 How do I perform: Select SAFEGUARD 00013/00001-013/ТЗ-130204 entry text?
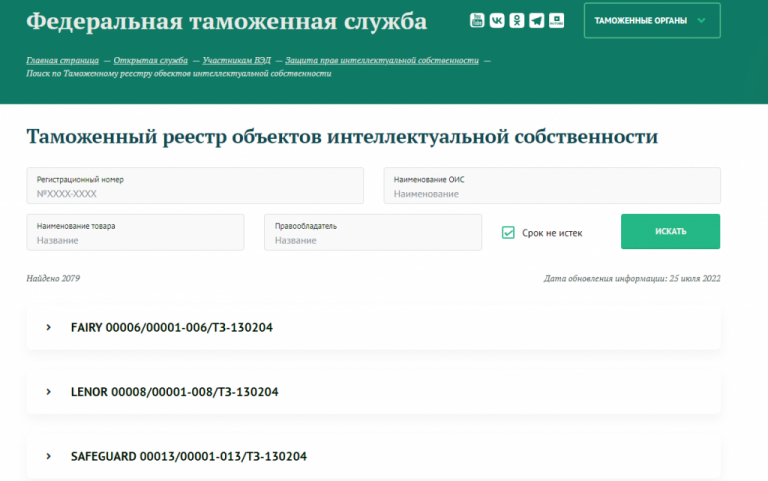[x=189, y=456]
